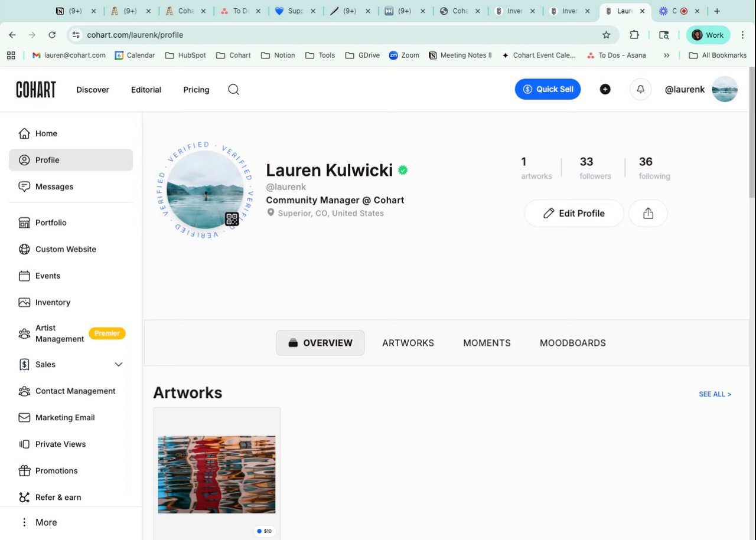Open Custom Website in the sidebar
This screenshot has height=540, width=756.
[x=71, y=249]
